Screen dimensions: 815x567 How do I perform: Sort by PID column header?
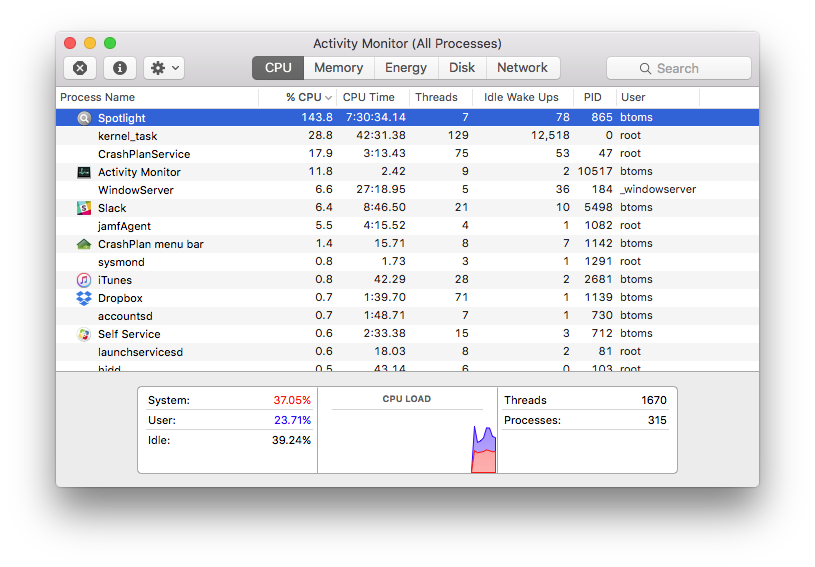pos(595,97)
